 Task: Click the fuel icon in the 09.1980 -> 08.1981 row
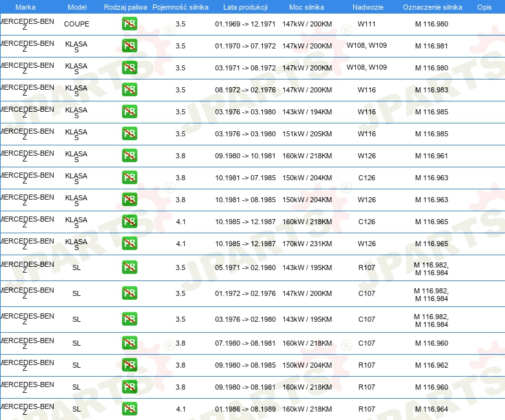tap(129, 387)
